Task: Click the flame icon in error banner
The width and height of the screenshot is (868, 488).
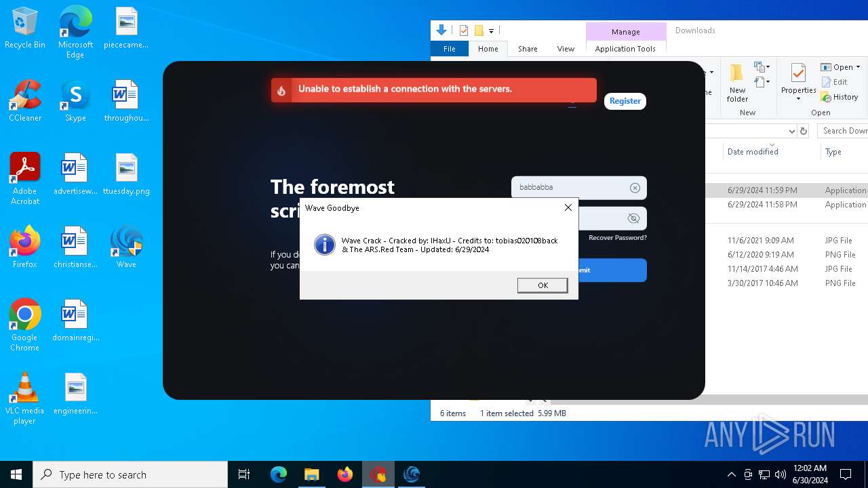Action: pos(281,90)
